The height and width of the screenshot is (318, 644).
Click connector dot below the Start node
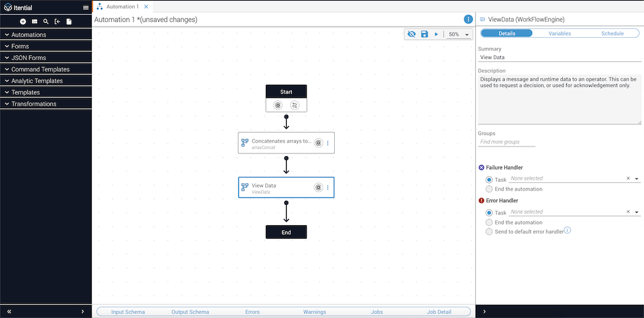286,117
